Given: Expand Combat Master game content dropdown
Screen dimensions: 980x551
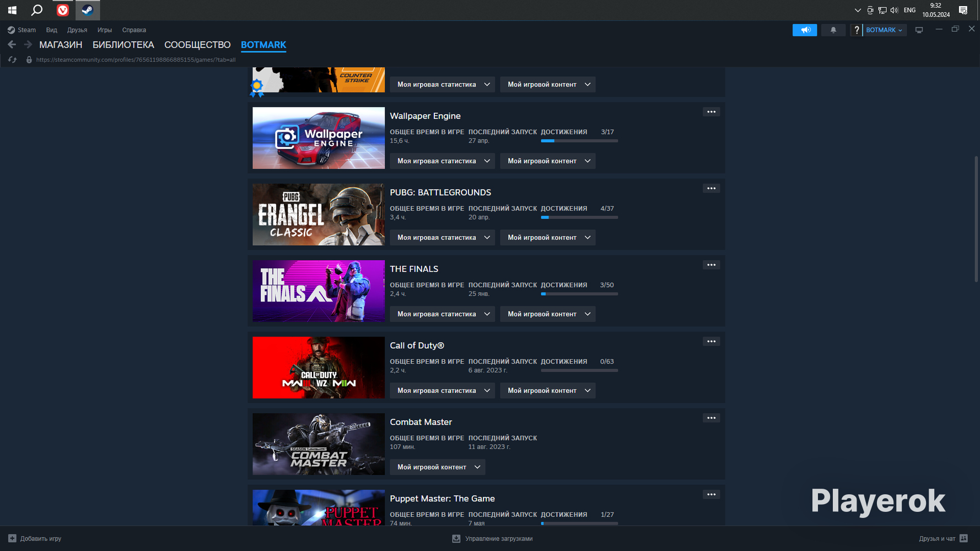Looking at the screenshot, I should 438,467.
